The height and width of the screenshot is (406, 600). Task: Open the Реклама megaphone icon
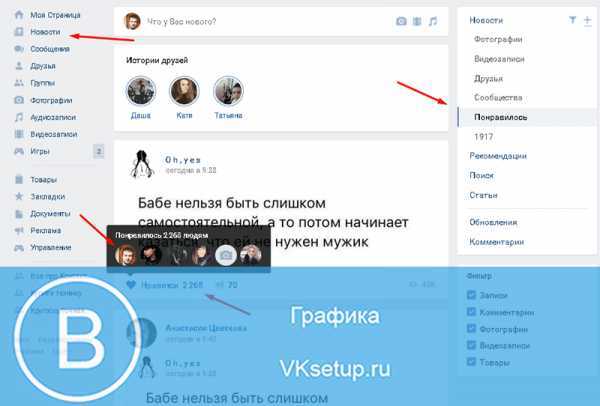coord(19,230)
